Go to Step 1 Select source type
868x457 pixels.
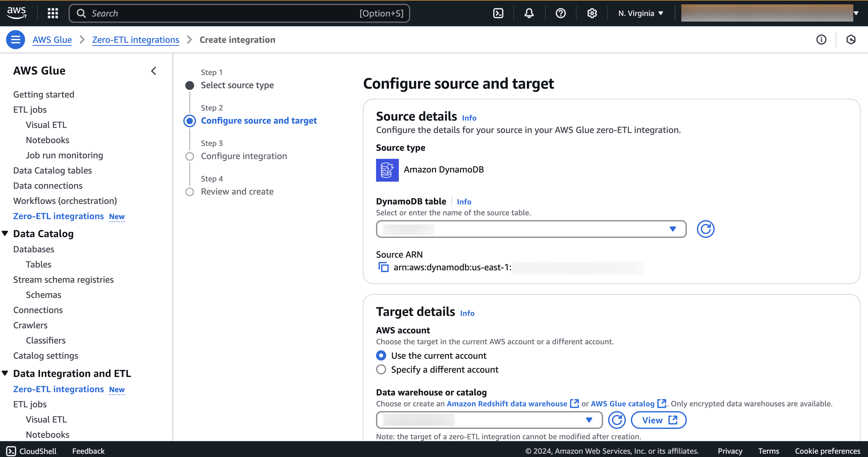237,85
